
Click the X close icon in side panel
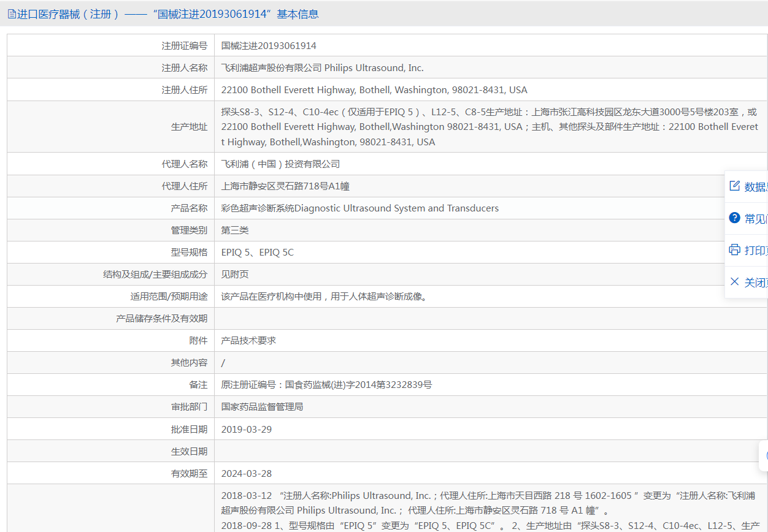pos(734,281)
